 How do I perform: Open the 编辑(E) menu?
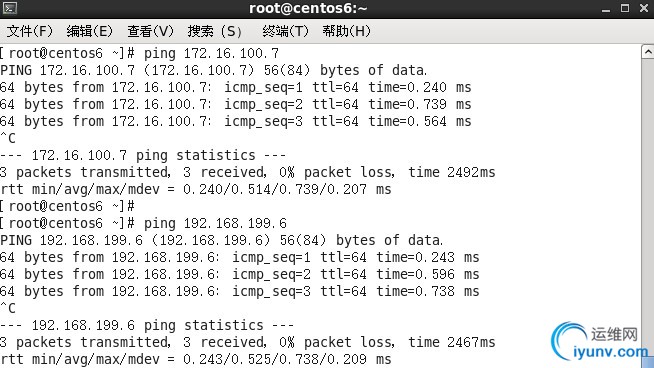89,31
